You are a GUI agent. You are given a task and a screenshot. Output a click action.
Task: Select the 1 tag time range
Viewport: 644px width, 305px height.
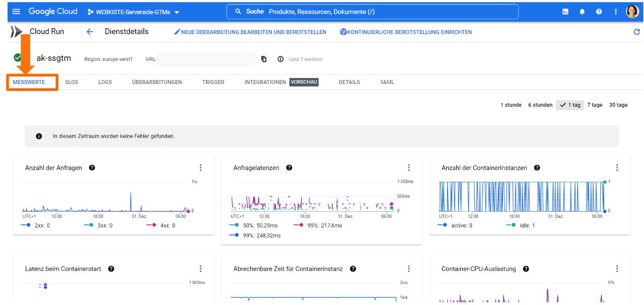(570, 105)
